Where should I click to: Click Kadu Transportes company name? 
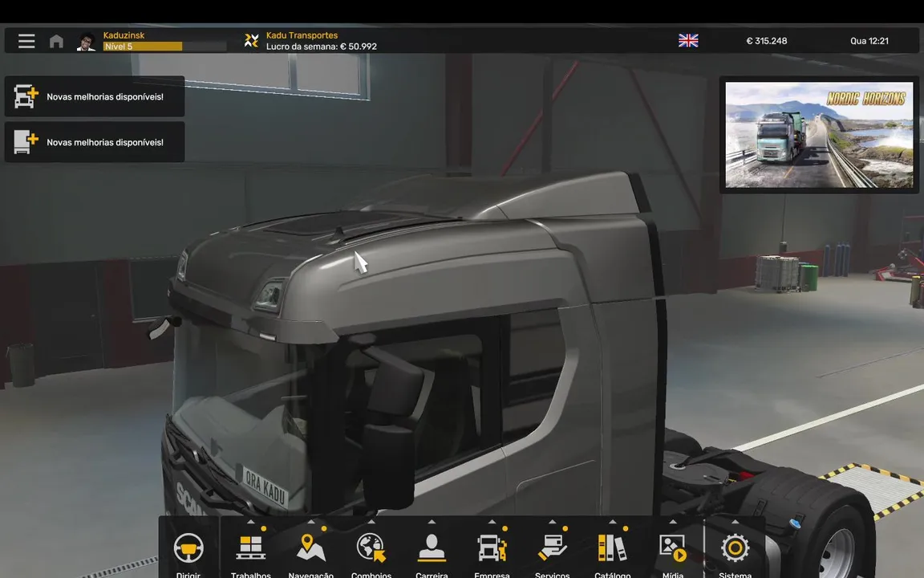click(302, 35)
